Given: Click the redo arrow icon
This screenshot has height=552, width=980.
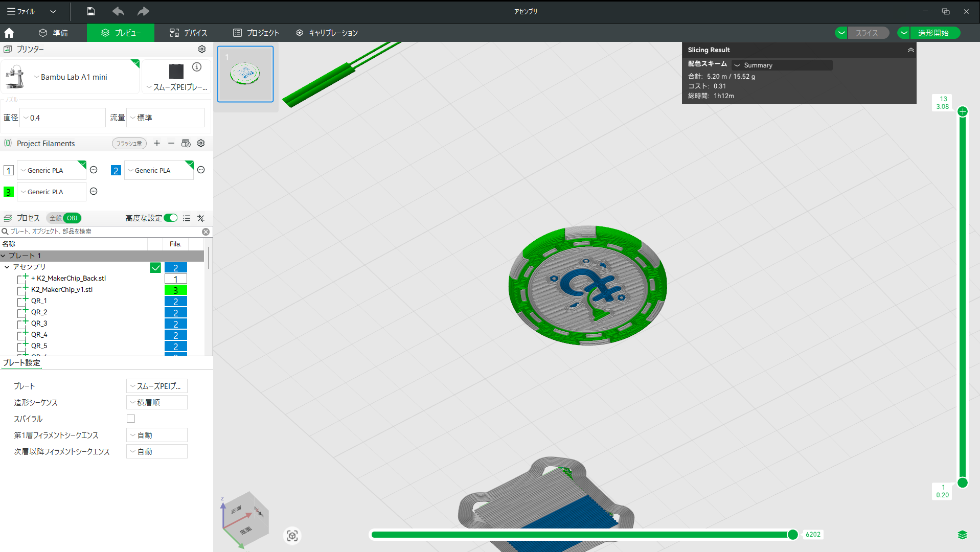Looking at the screenshot, I should 143,11.
